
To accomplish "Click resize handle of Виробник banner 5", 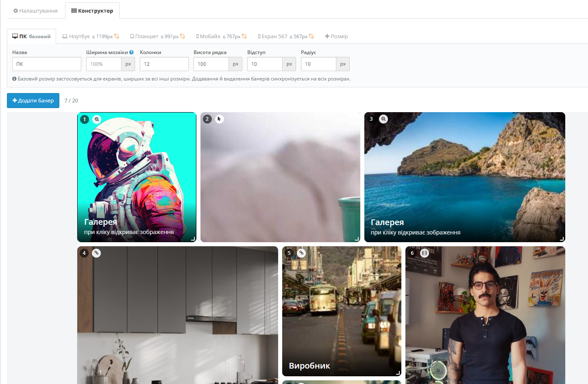I will [x=398, y=373].
